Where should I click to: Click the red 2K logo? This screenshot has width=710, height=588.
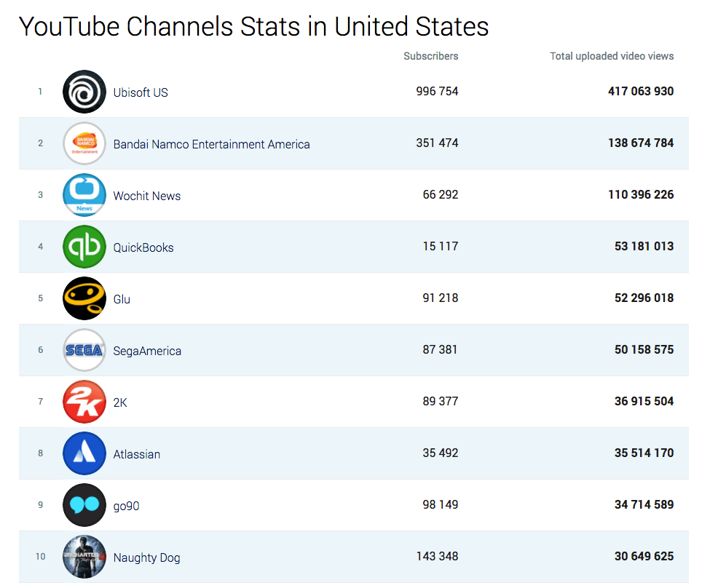coord(84,402)
